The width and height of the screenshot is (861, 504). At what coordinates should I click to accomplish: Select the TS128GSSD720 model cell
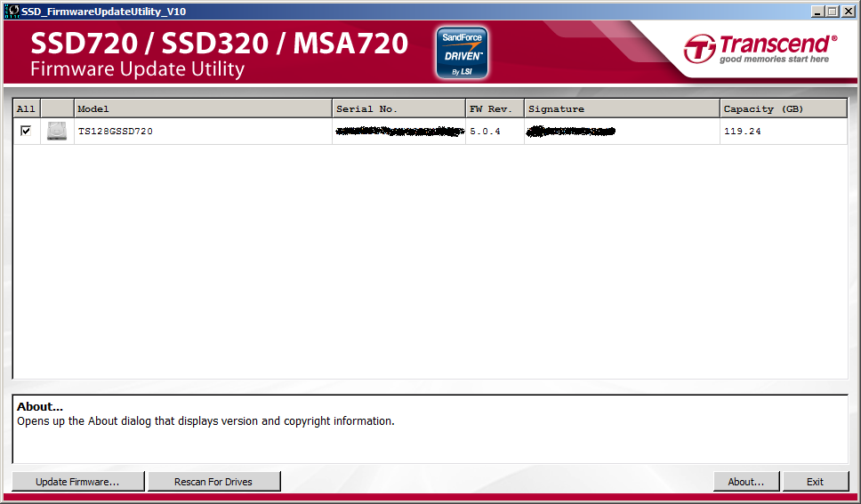[x=203, y=132]
